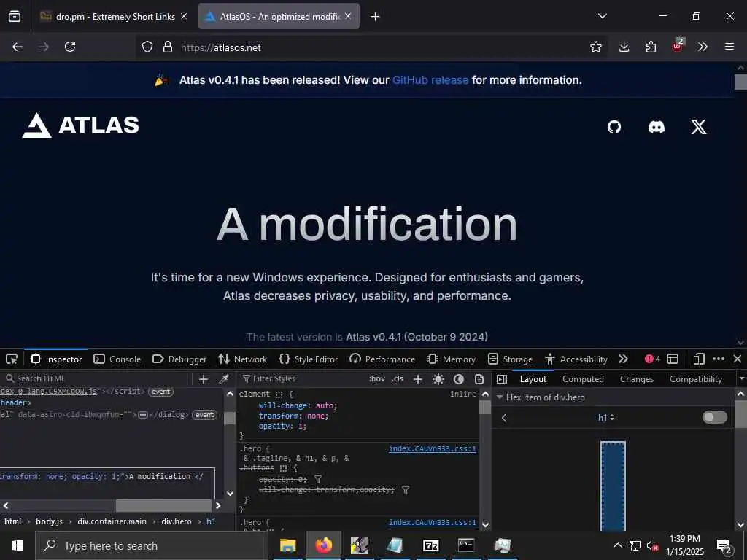Viewport: 747px width, 560px height.
Task: Select div.container.main in the breadcrumbs
Action: (x=112, y=521)
